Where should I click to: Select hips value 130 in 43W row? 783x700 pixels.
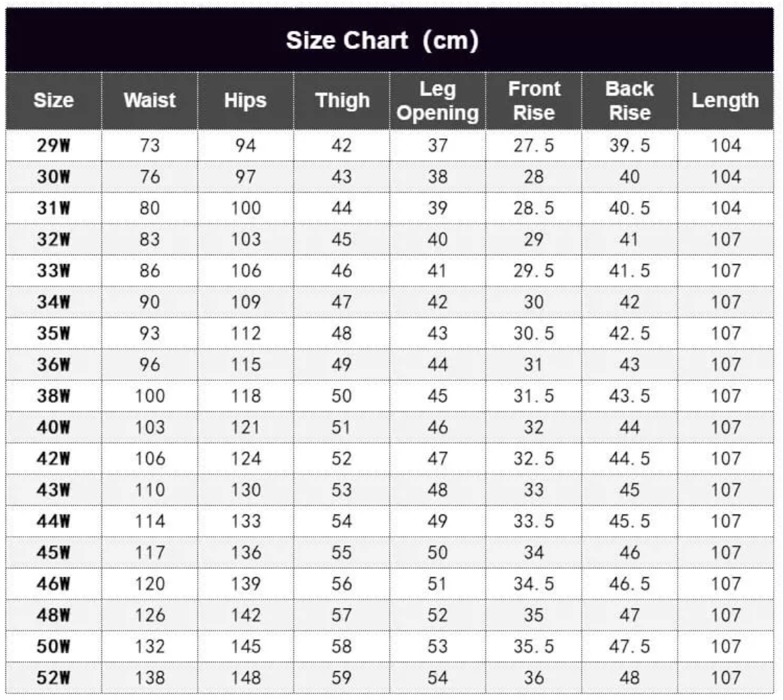246,490
